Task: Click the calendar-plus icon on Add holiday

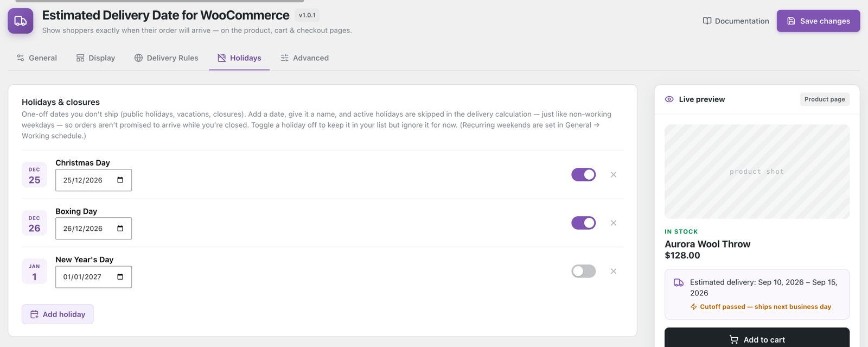Action: click(34, 314)
